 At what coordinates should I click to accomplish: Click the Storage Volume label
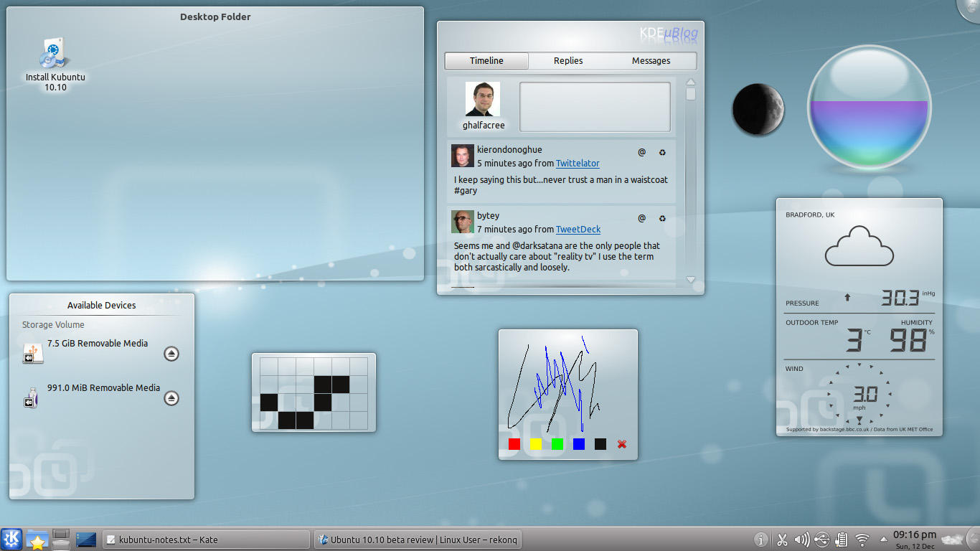click(x=53, y=325)
